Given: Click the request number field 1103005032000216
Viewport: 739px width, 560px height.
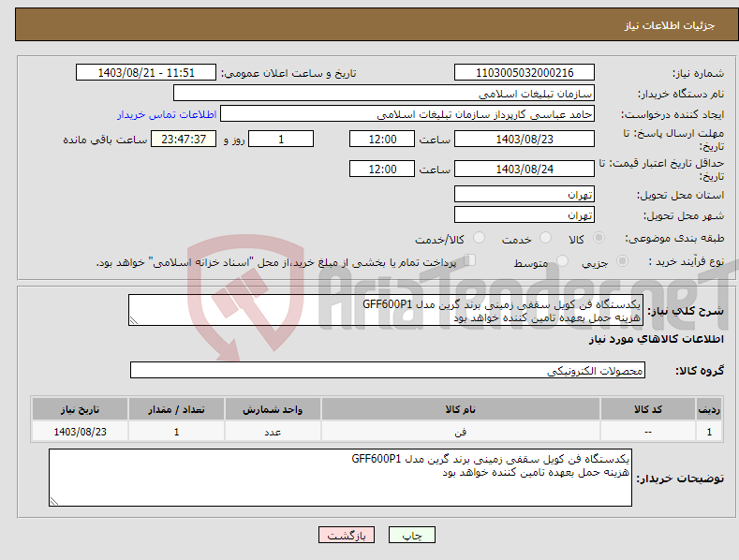Looking at the screenshot, I should coord(525,73).
